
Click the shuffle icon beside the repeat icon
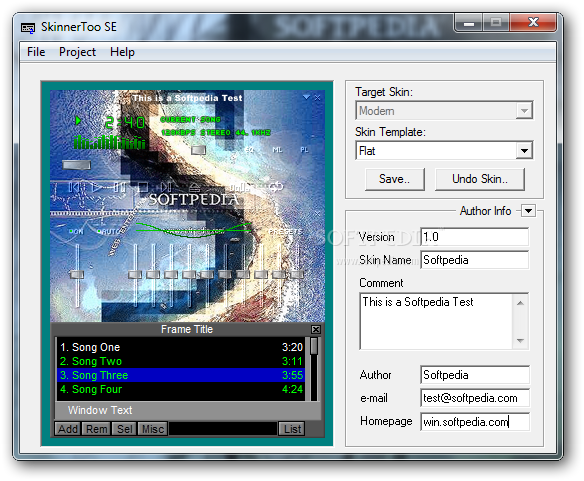pyautogui.click(x=239, y=187)
